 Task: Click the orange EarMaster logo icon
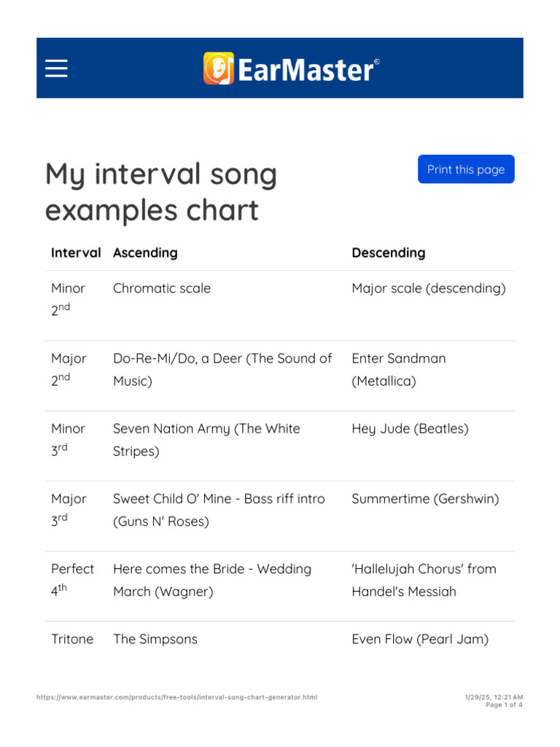click(x=218, y=69)
